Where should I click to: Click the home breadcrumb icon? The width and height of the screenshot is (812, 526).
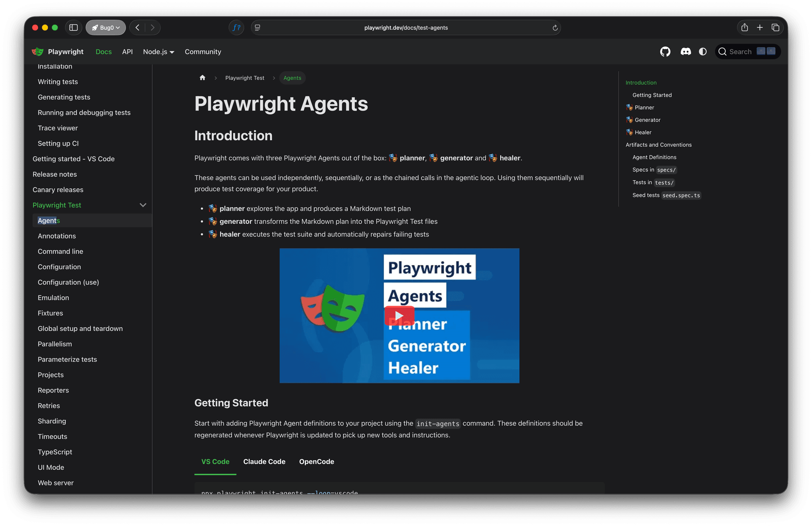[202, 78]
